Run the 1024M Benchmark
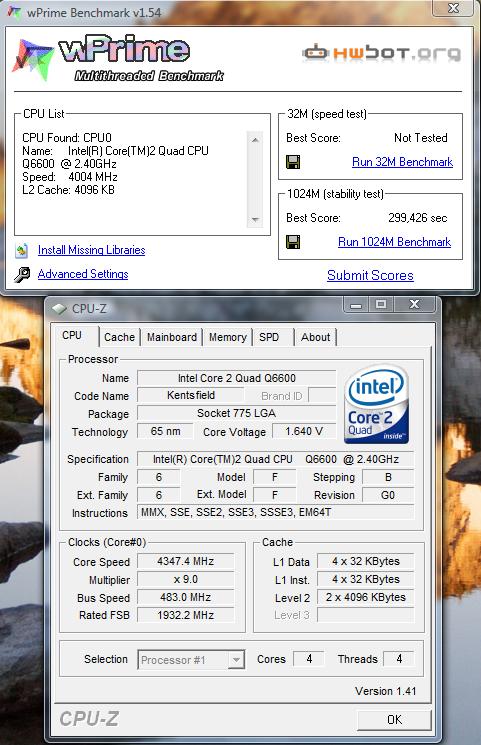Image resolution: width=481 pixels, height=745 pixels. pos(394,242)
